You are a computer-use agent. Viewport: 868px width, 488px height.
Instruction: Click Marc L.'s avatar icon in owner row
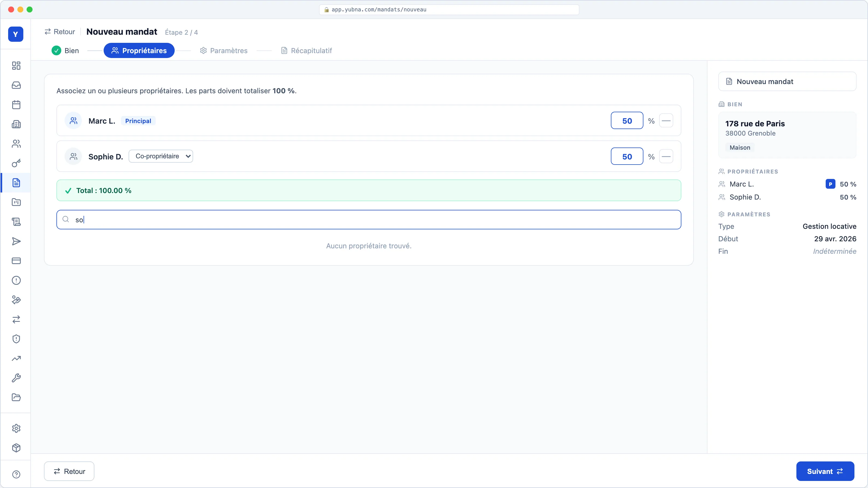73,121
